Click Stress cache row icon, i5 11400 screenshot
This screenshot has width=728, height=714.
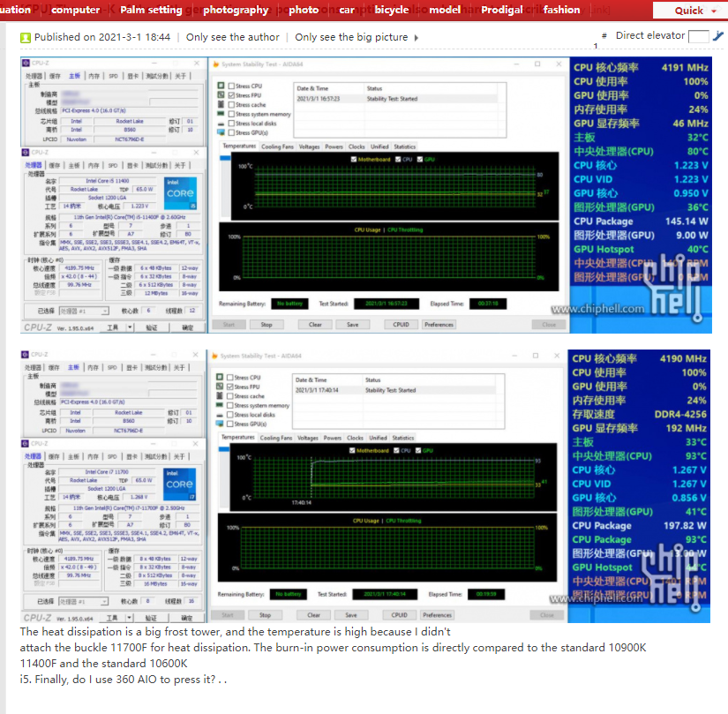(x=221, y=104)
